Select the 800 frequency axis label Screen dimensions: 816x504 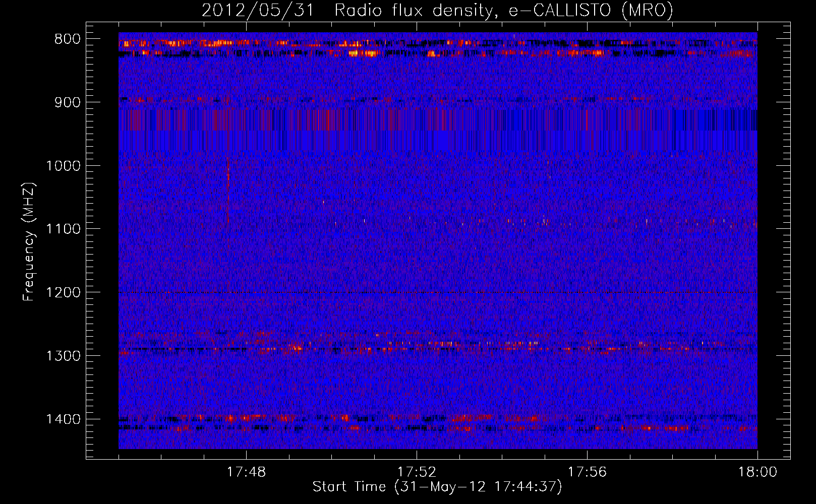pyautogui.click(x=68, y=39)
